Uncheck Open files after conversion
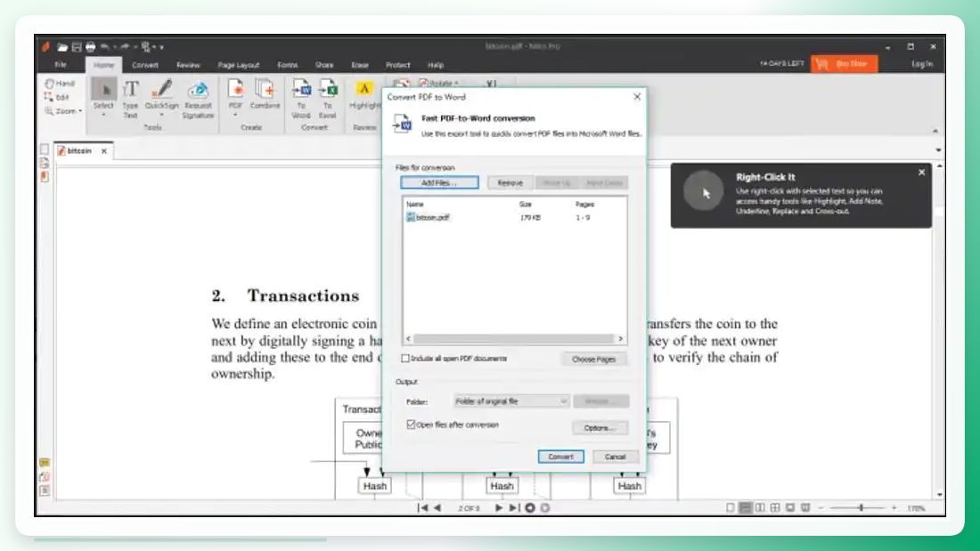This screenshot has width=980, height=551. pos(412,425)
